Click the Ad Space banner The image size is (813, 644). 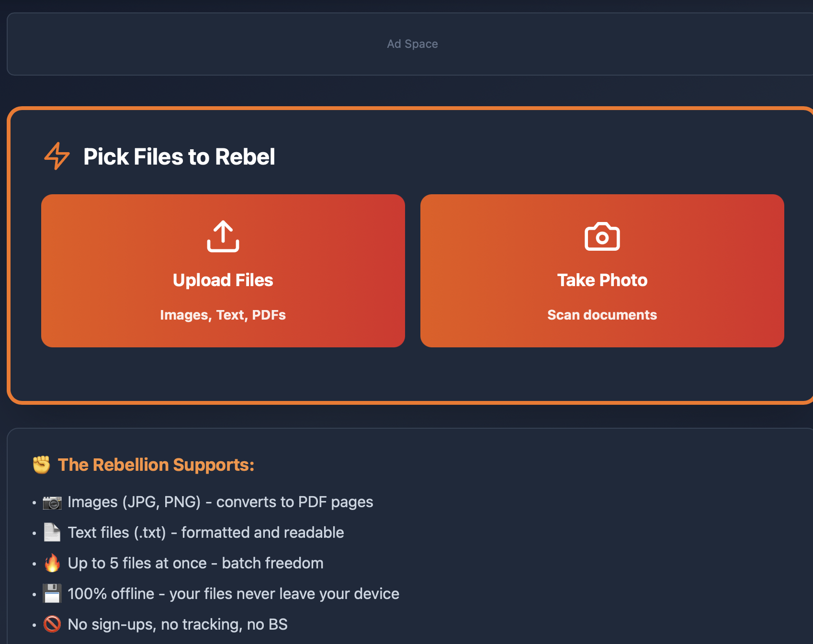pos(412,44)
